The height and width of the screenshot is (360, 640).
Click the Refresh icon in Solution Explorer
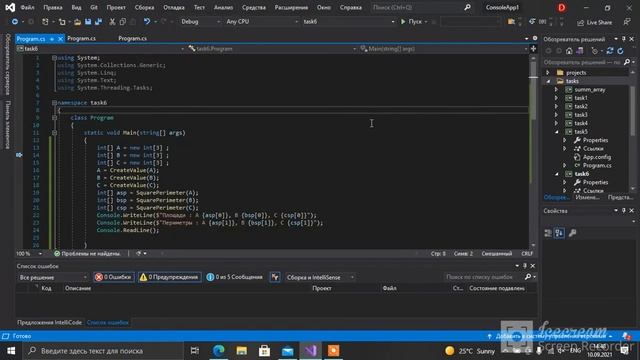[620, 51]
